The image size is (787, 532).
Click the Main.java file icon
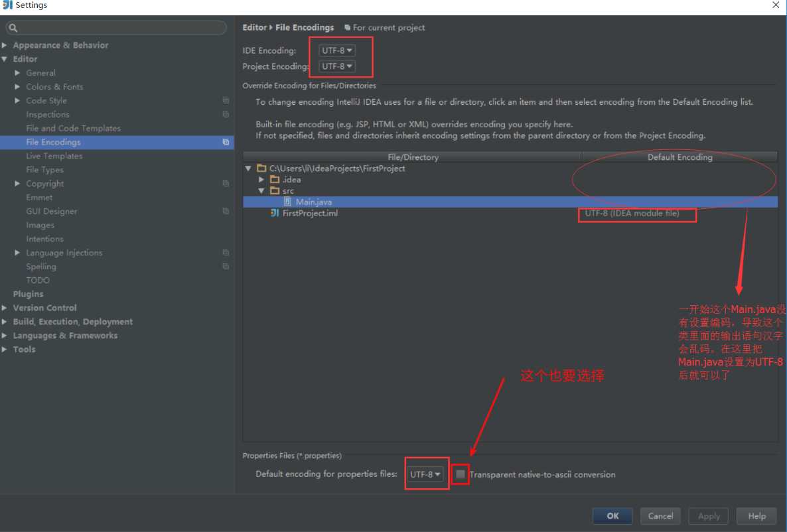(287, 202)
